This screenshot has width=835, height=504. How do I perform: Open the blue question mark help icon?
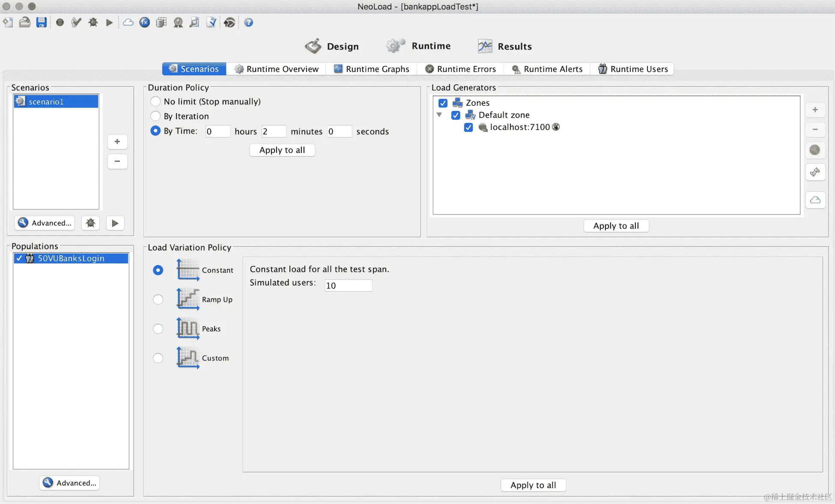point(249,23)
